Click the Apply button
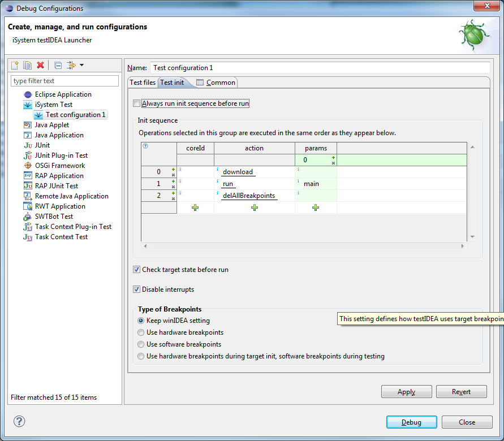 point(407,392)
